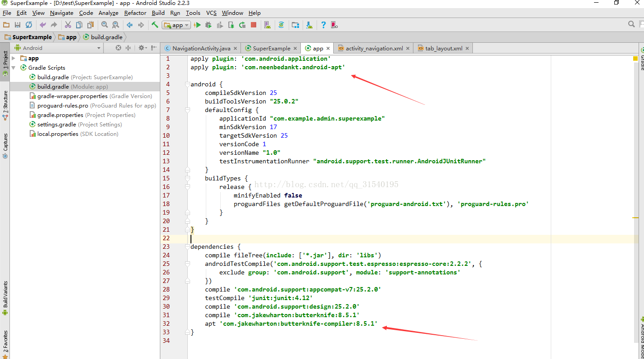Click the Cut scissors icon
The height and width of the screenshot is (359, 644).
click(68, 25)
